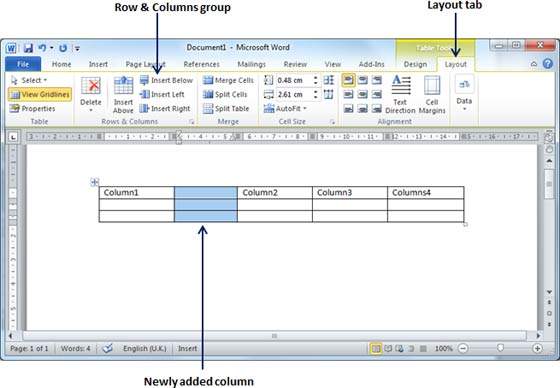Minimize the ribbon using caret icon
560x388 pixels.
pyautogui.click(x=534, y=64)
